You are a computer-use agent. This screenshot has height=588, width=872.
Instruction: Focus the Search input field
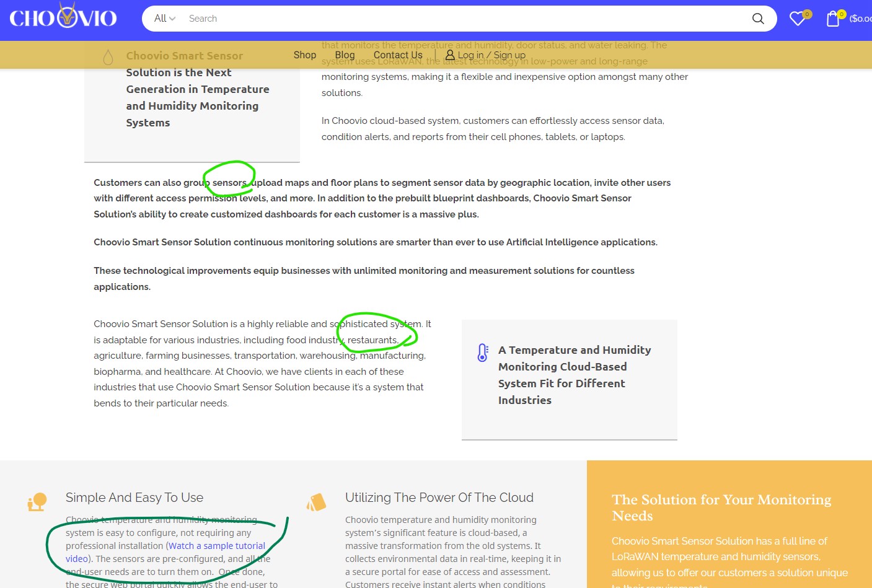(462, 19)
